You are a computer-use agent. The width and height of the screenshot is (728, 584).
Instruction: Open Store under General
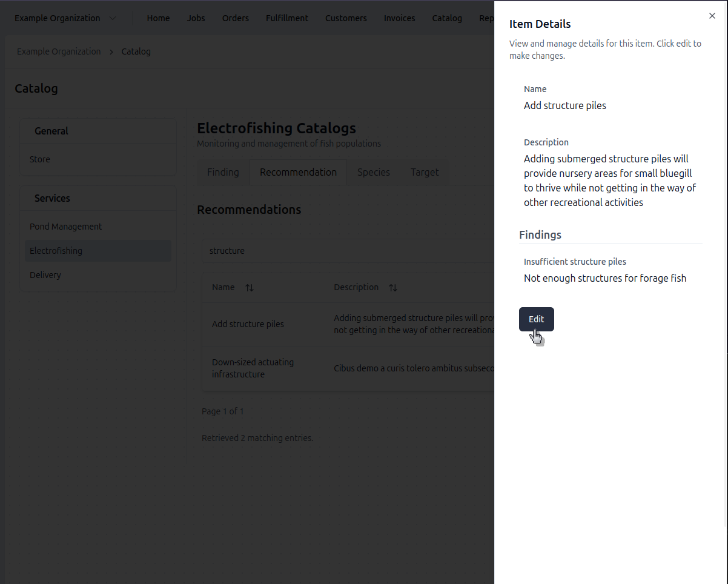point(40,159)
